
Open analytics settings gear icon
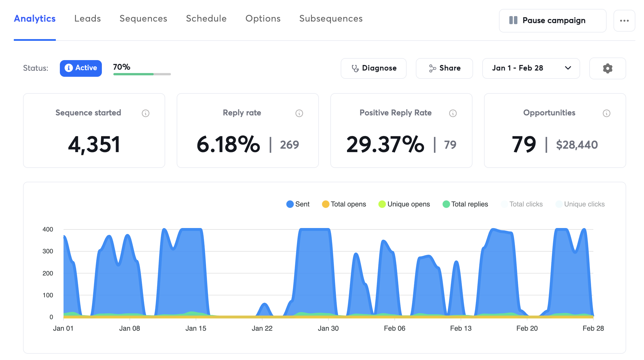(x=607, y=68)
